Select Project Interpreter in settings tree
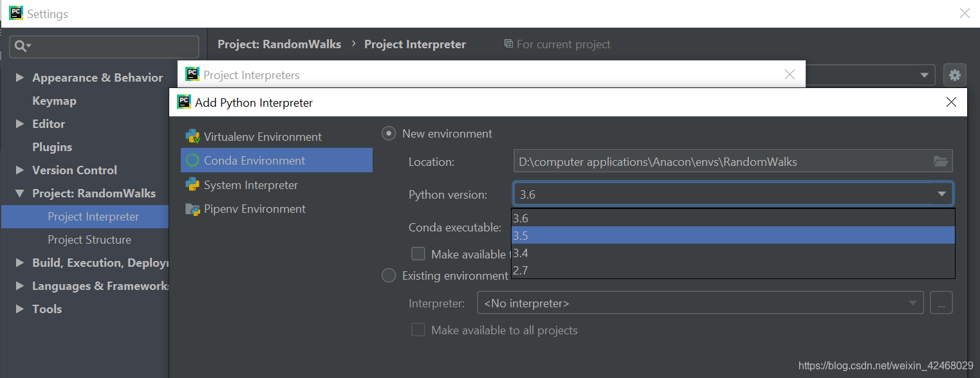Screen dimensions: 980x378 click(x=85, y=217)
